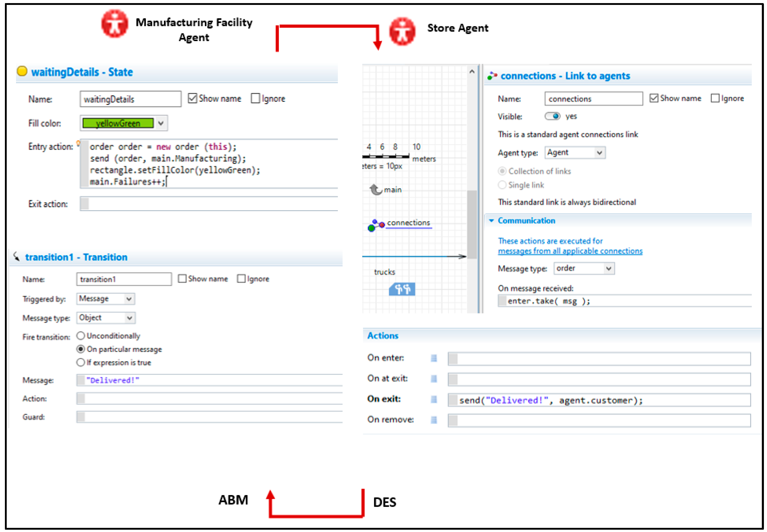Collapse the Communication section
The width and height of the screenshot is (767, 532).
[491, 220]
